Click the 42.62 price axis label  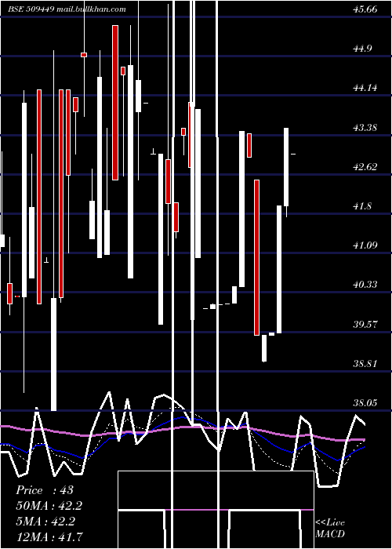pyautogui.click(x=365, y=166)
